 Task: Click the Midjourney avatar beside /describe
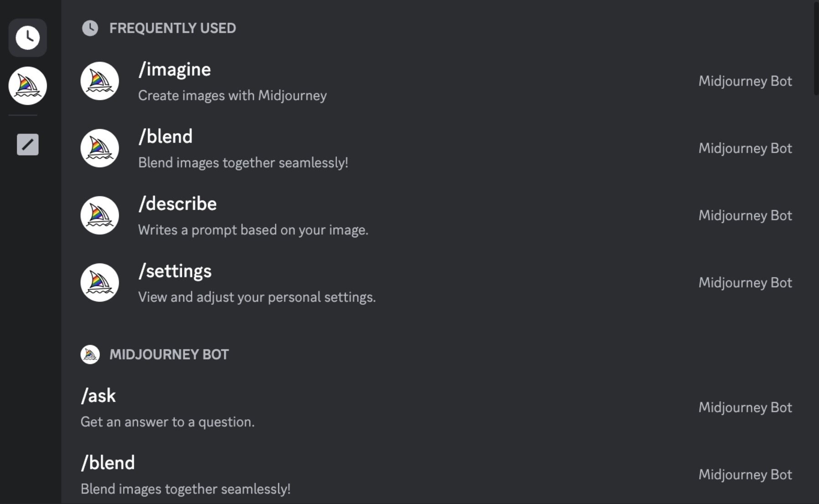[99, 216]
